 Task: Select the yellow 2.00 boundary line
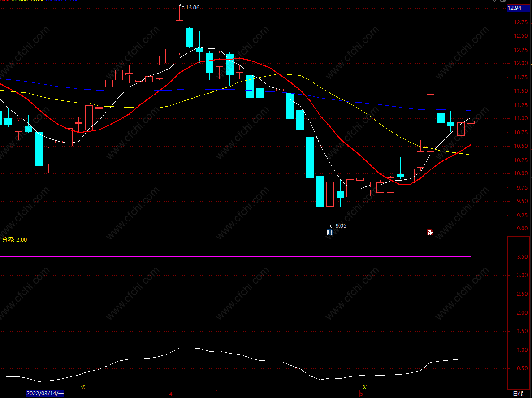(x=235, y=313)
